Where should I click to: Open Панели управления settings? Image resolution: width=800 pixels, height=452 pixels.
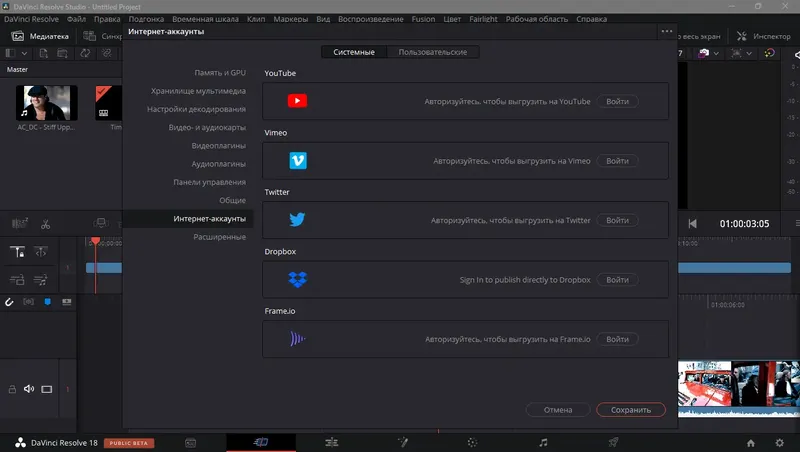pos(209,182)
